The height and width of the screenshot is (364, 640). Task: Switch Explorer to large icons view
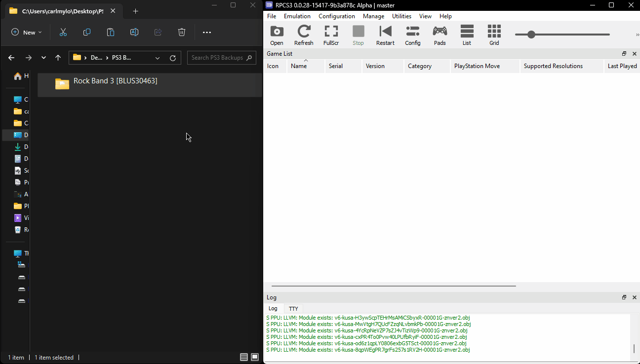pos(255,357)
